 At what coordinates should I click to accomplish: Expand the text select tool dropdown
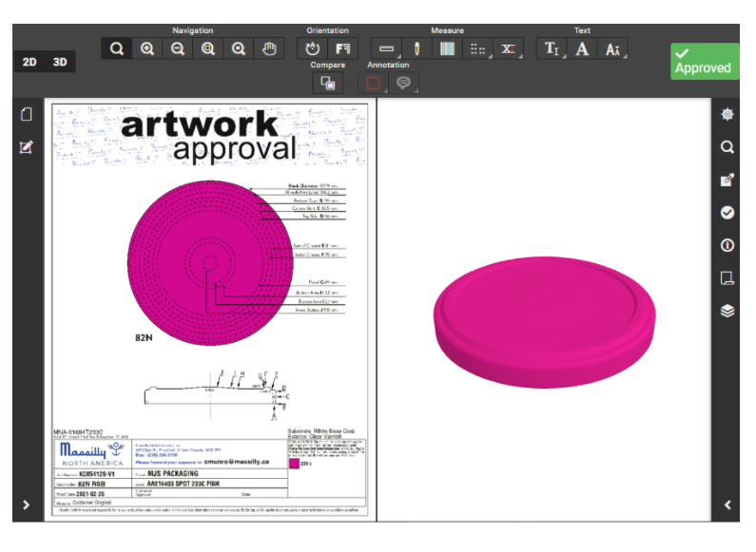coord(552,49)
